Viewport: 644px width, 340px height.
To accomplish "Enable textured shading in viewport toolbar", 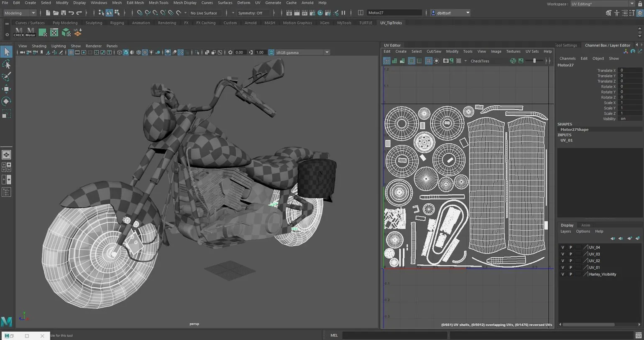I will click(x=145, y=53).
